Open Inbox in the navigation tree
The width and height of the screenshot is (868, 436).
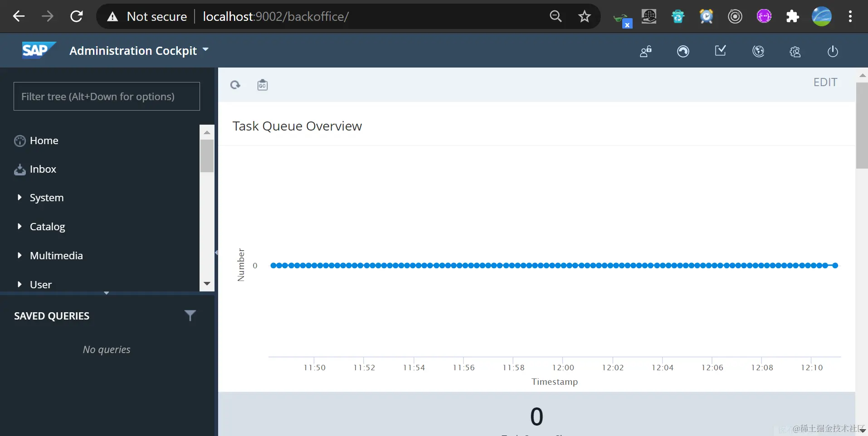pos(43,169)
